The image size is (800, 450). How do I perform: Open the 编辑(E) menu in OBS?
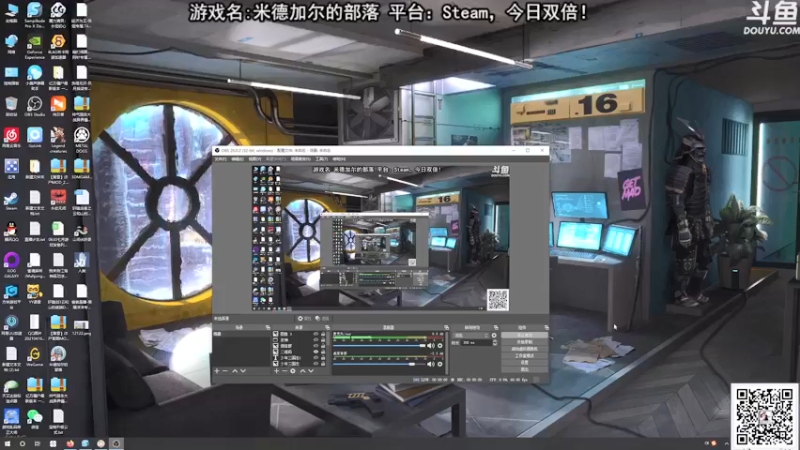click(x=238, y=159)
